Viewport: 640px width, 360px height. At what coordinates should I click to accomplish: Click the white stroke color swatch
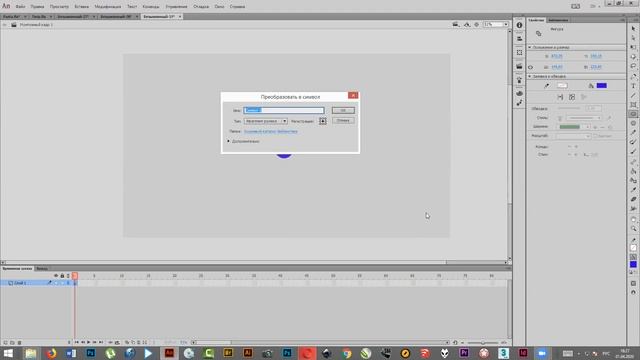point(562,86)
